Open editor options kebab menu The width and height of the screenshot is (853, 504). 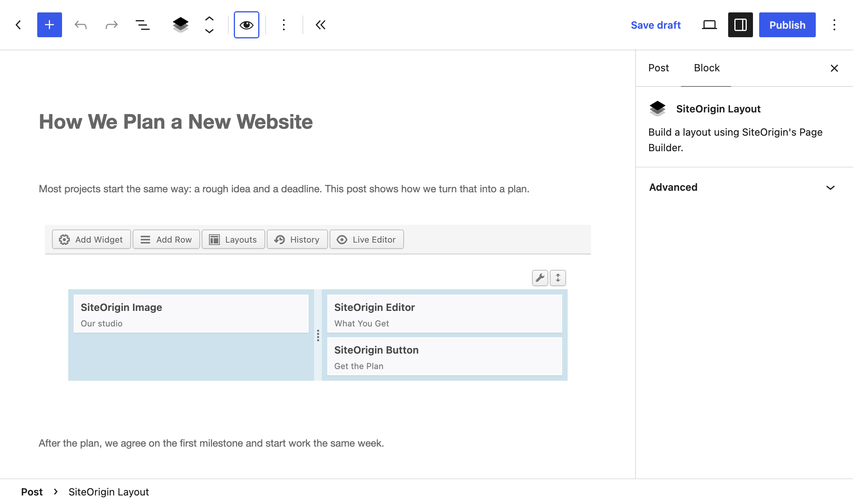point(834,25)
